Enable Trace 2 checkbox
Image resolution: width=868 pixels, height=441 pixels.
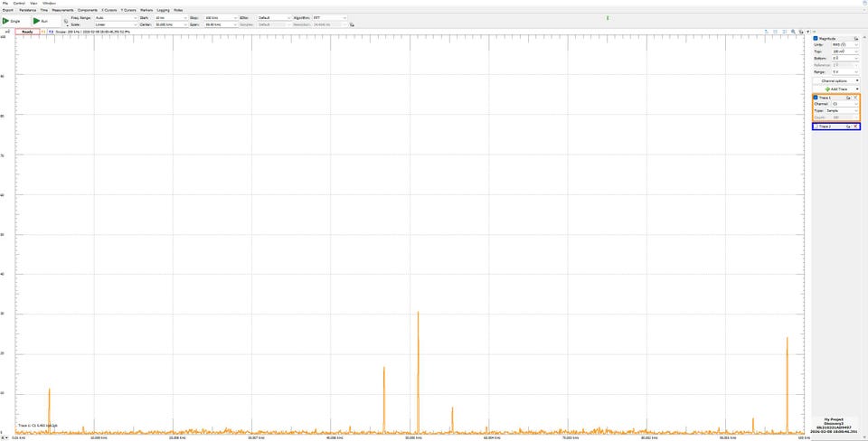[816, 127]
